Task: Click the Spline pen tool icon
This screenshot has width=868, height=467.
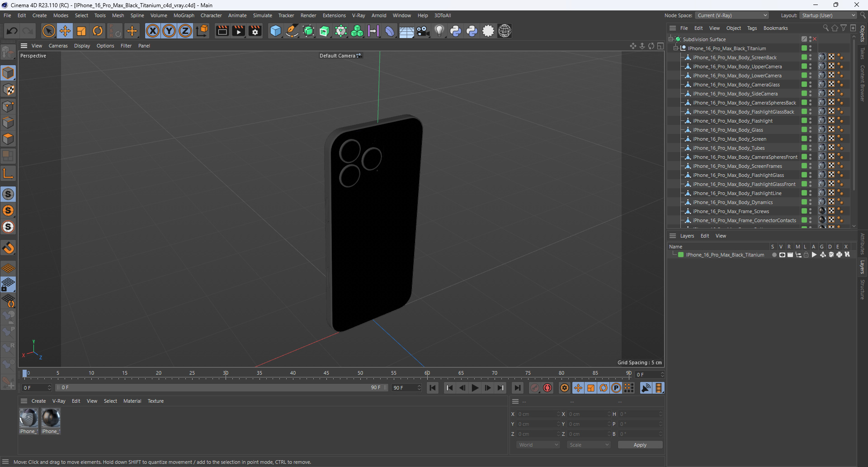Action: click(292, 31)
